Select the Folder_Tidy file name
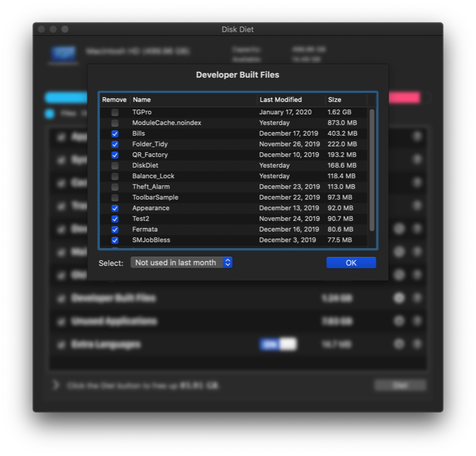 click(x=150, y=144)
